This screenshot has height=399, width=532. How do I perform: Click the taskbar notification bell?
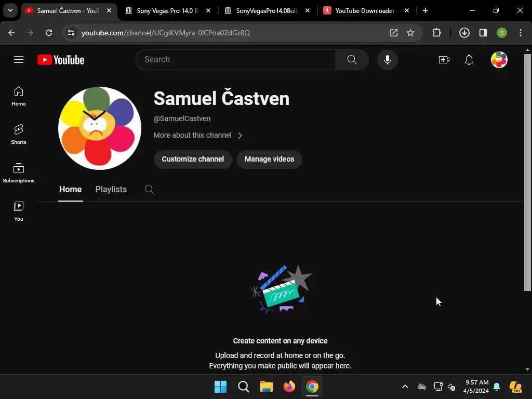pos(497,387)
